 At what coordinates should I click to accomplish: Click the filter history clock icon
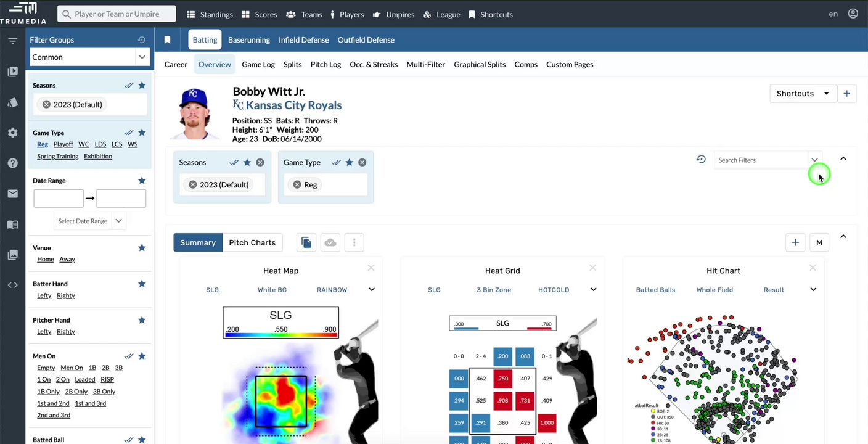[701, 159]
